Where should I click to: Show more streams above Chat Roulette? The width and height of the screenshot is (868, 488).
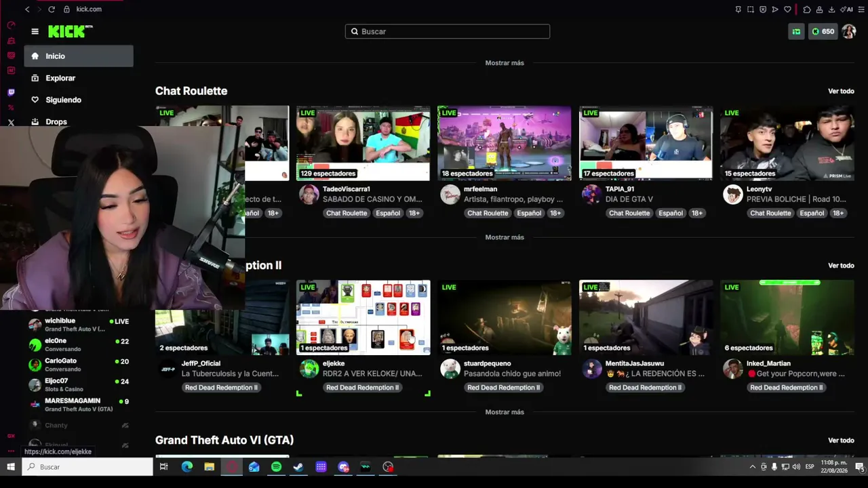pyautogui.click(x=505, y=63)
